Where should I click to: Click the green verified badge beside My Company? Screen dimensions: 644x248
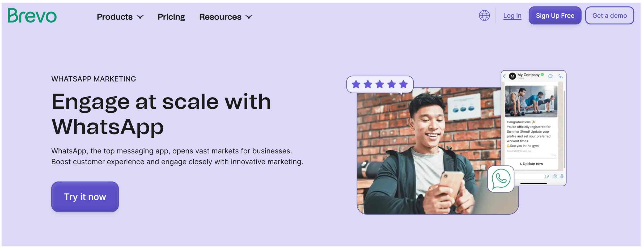point(542,75)
